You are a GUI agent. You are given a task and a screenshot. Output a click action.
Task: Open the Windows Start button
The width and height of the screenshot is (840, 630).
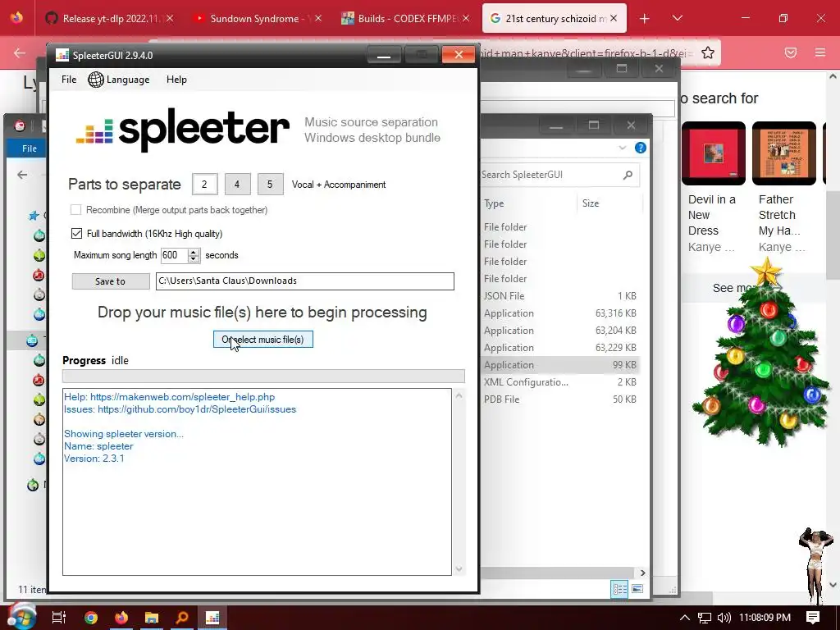22,617
